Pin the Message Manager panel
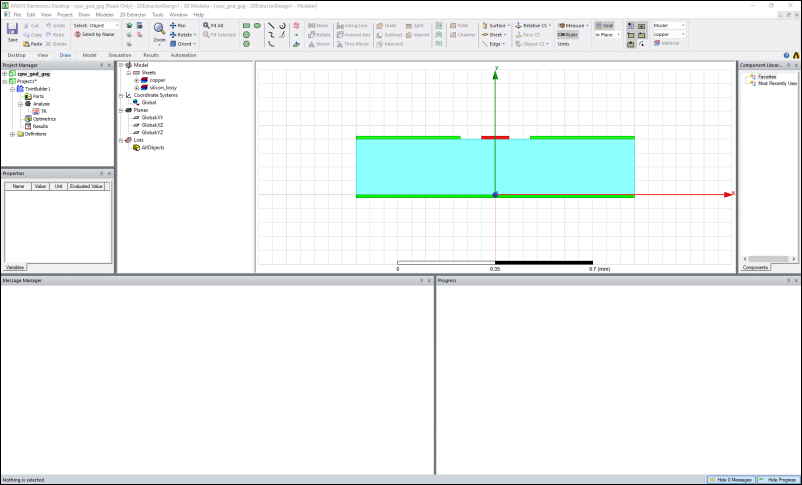This screenshot has height=485, width=802. coord(422,280)
